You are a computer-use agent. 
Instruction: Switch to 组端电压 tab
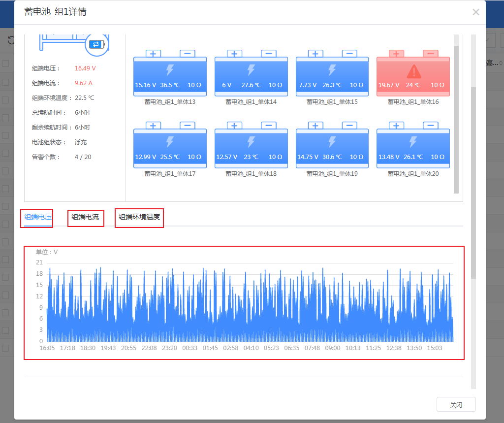coord(38,217)
